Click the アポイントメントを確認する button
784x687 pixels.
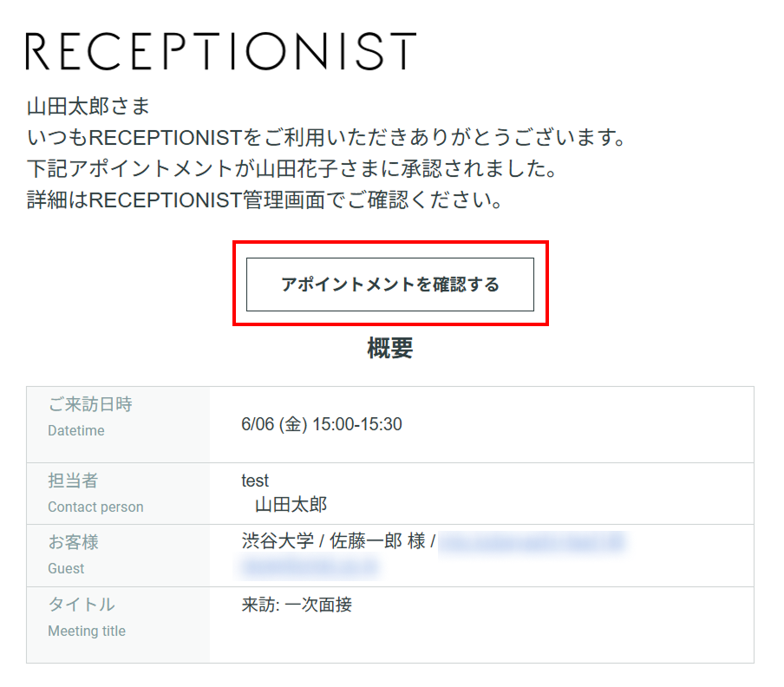click(x=390, y=284)
